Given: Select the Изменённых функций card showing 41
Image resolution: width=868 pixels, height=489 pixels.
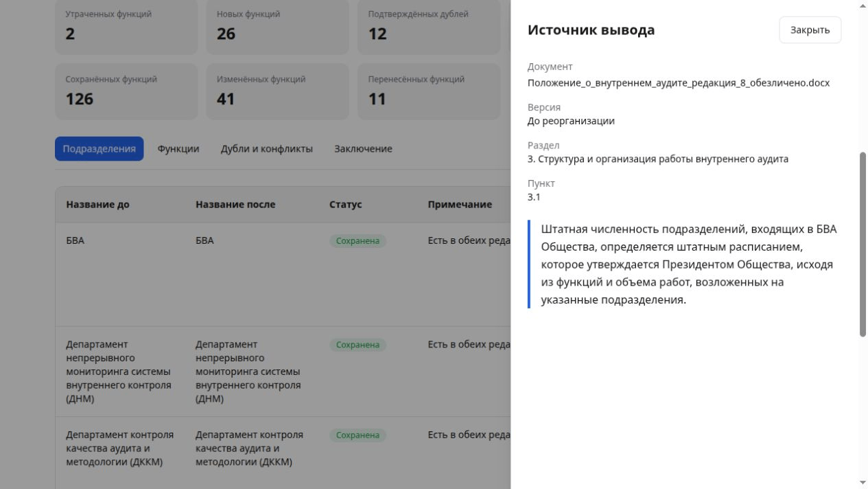Looking at the screenshot, I should 278,91.
